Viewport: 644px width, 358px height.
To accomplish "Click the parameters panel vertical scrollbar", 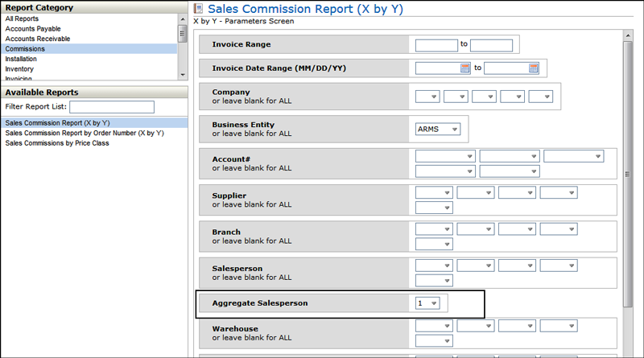I will point(628,172).
